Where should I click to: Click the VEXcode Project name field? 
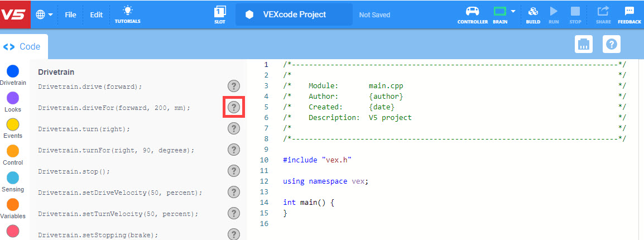pos(294,15)
